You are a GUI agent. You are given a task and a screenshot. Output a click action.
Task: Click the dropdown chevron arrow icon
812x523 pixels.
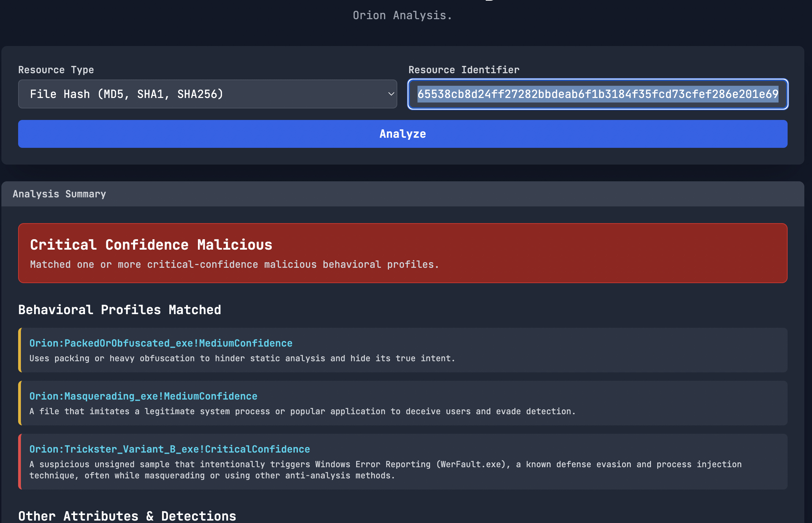(391, 94)
